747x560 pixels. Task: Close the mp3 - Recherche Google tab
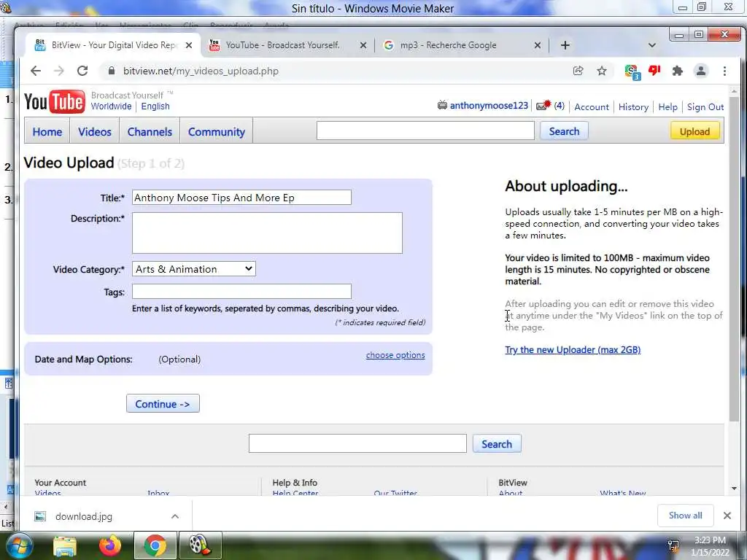click(538, 45)
